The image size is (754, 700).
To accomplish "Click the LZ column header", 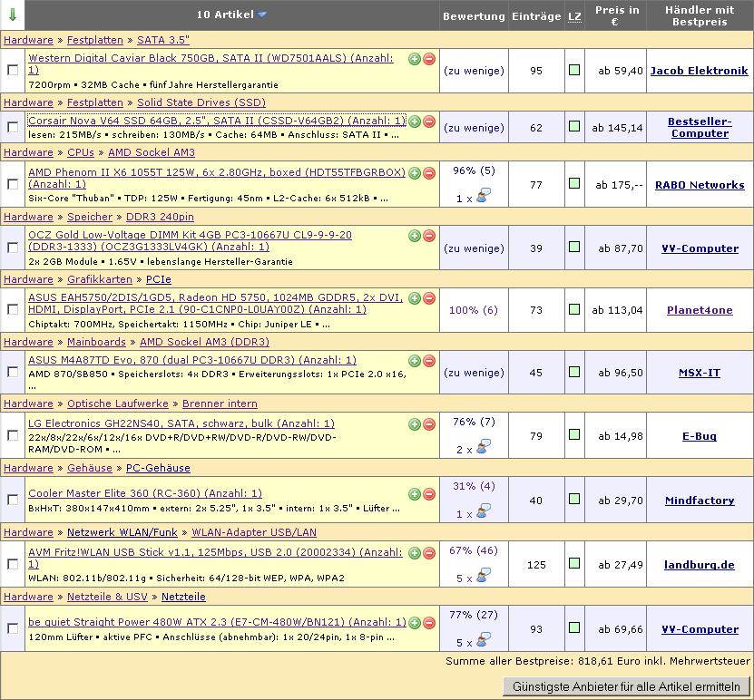I will (x=574, y=17).
